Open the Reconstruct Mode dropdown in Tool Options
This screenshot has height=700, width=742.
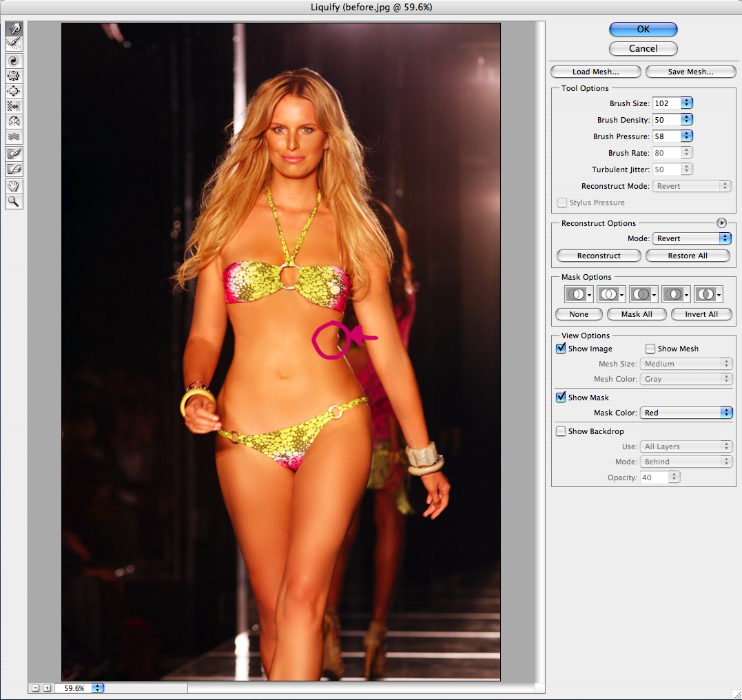[692, 186]
